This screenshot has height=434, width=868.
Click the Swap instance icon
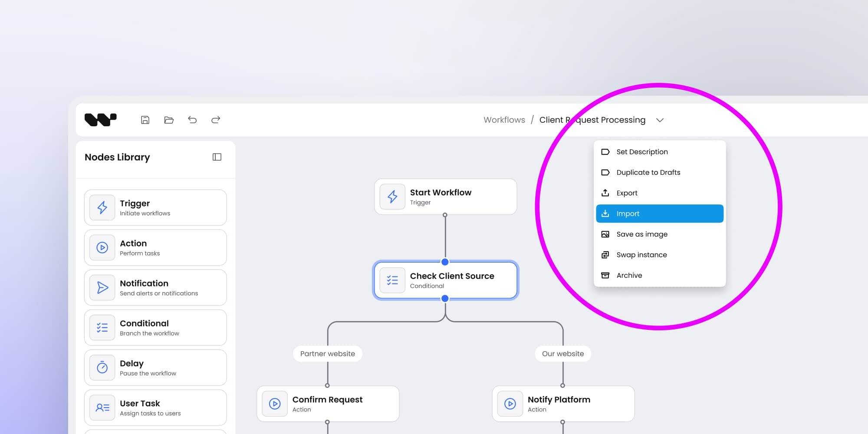pos(605,255)
